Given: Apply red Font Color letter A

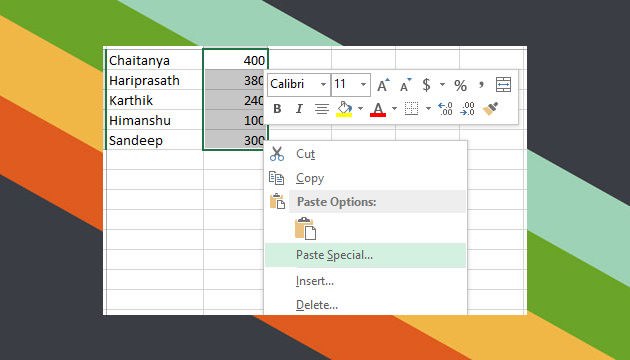Looking at the screenshot, I should click(378, 109).
